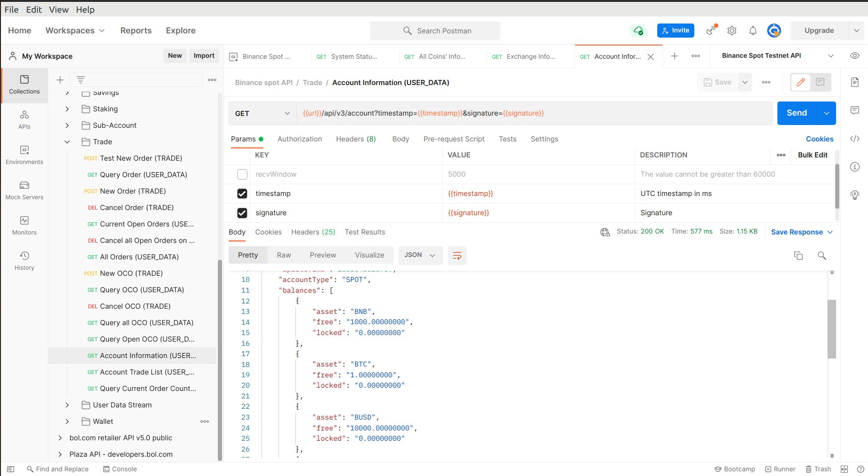Screen dimensions: 868x476
Task: Click the network information globe icon
Action: [605, 232]
